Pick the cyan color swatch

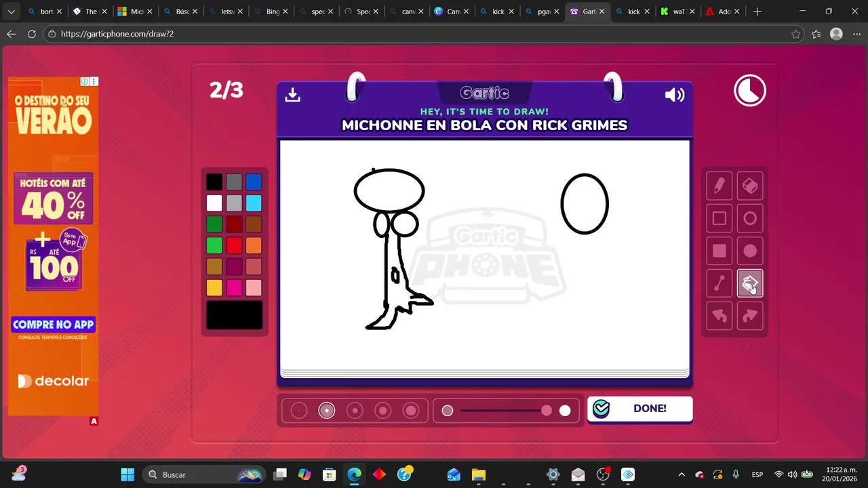point(254,203)
